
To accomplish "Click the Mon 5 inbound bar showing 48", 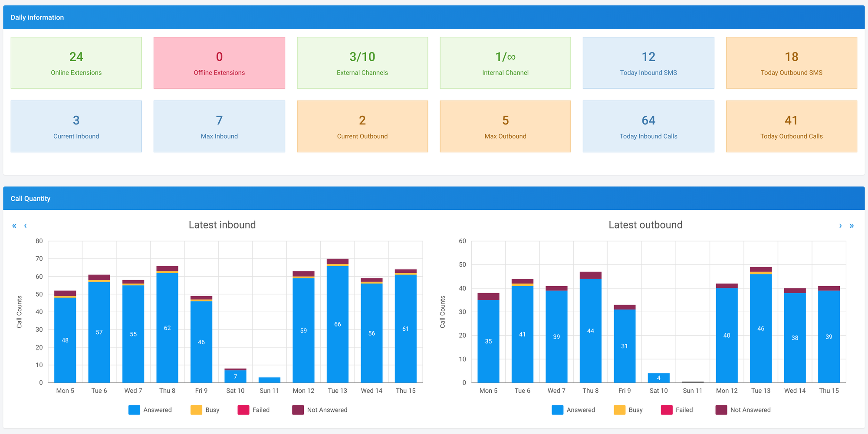I will pyautogui.click(x=65, y=340).
